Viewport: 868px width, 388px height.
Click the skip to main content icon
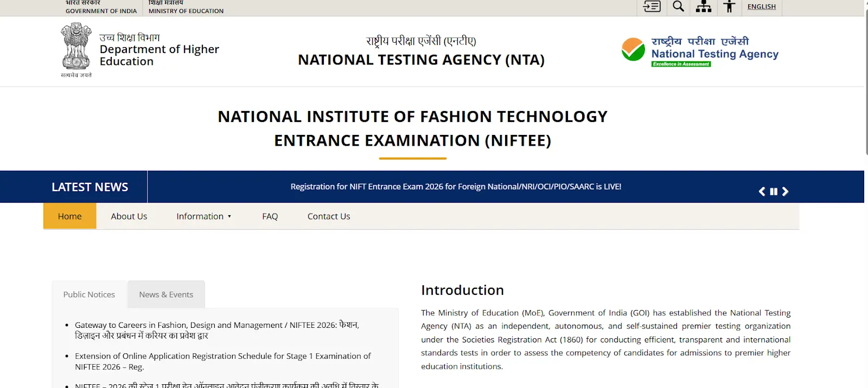[x=652, y=7]
